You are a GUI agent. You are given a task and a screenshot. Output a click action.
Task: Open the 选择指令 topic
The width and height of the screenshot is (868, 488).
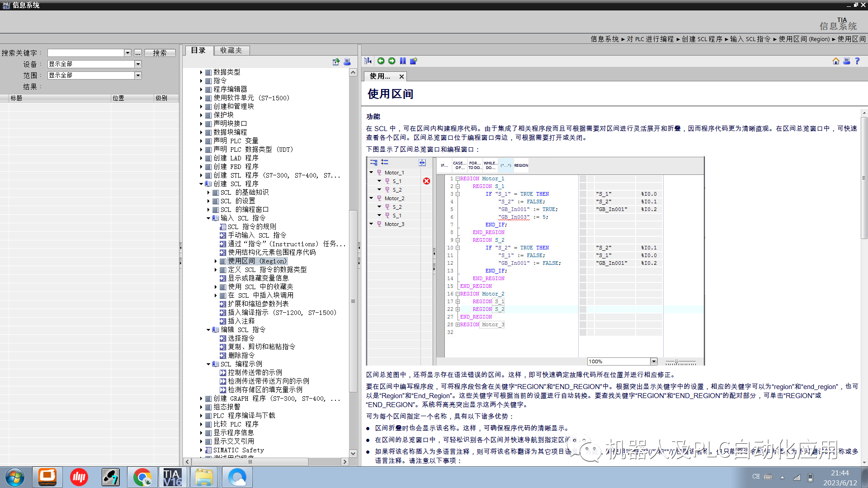241,338
